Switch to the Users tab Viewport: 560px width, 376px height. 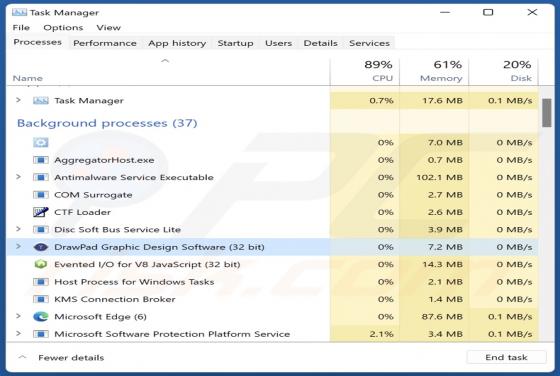279,43
